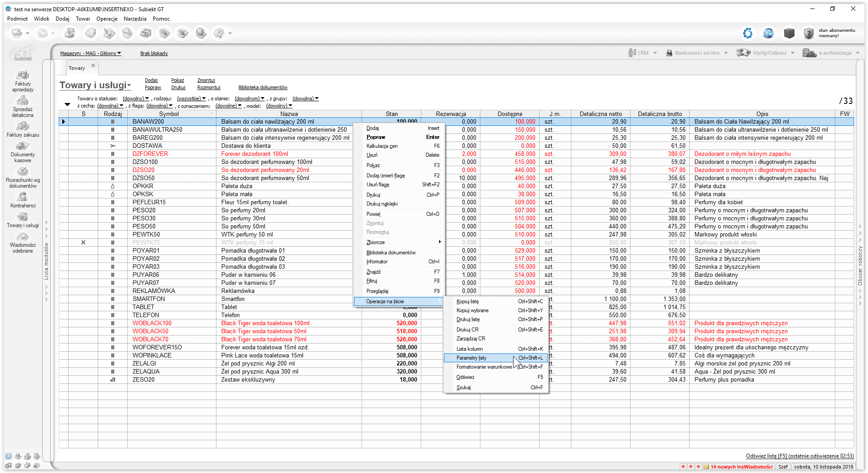This screenshot has height=473, width=868.
Task: Open z cechą (dowolna) dropdown
Action: pyautogui.click(x=110, y=106)
